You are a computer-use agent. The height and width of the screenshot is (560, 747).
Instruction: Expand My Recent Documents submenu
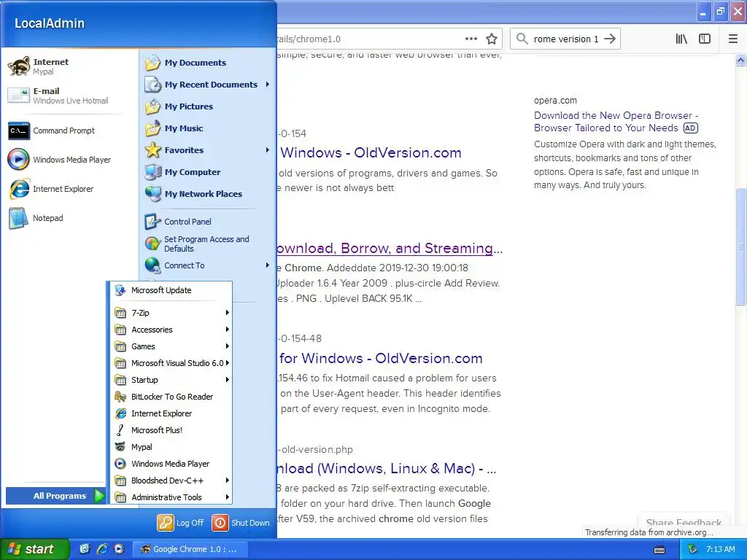208,85
